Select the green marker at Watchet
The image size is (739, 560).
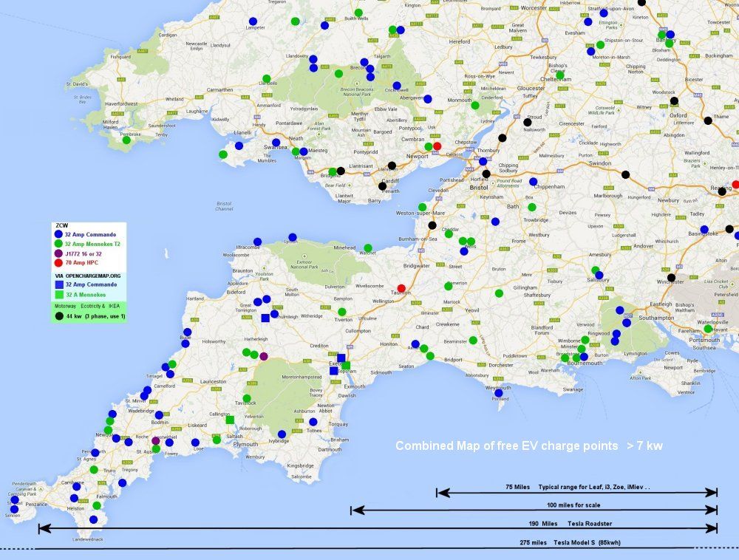367,247
